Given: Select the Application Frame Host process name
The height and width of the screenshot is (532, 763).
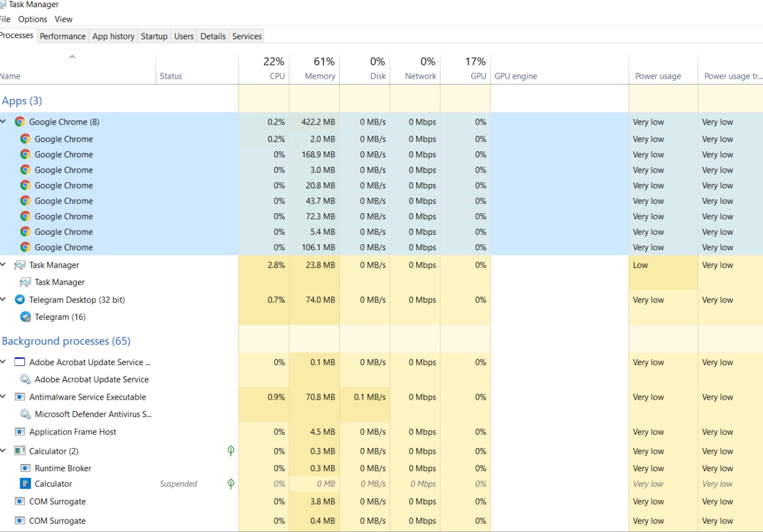Looking at the screenshot, I should (x=73, y=432).
